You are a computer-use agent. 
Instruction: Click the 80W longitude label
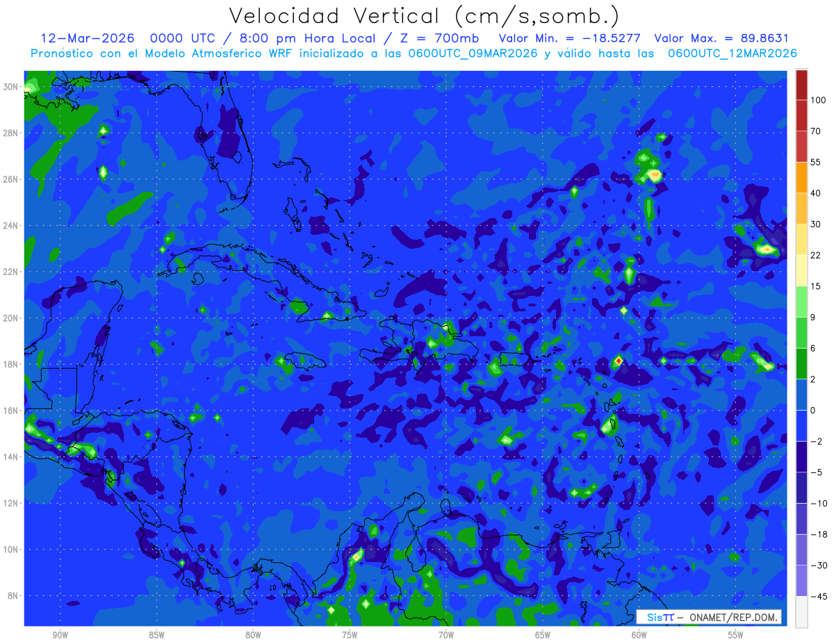pos(253,635)
